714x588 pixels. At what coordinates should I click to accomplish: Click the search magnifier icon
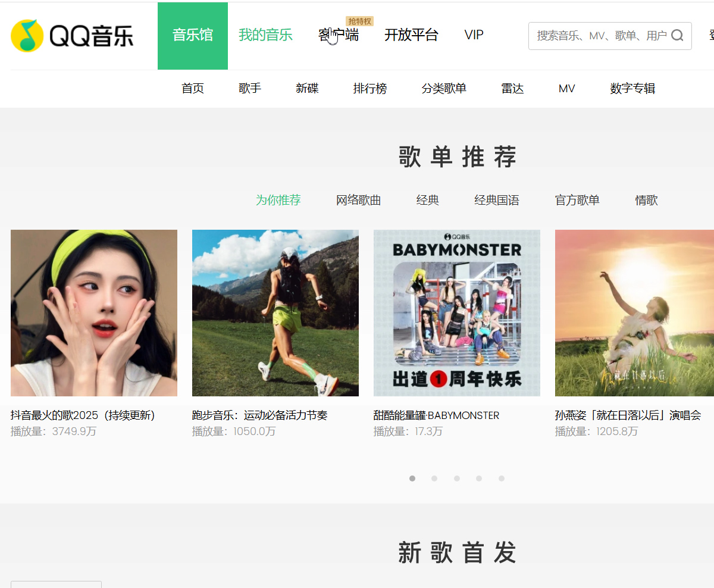click(677, 36)
